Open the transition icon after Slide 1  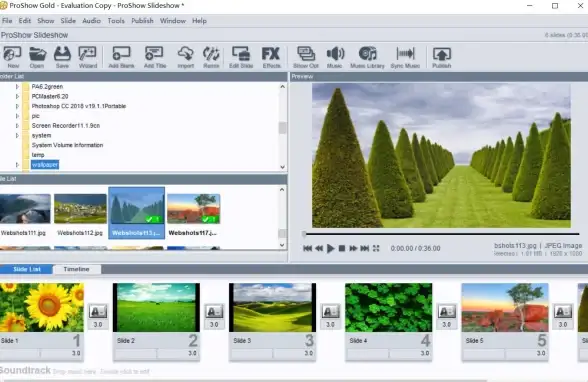98,311
